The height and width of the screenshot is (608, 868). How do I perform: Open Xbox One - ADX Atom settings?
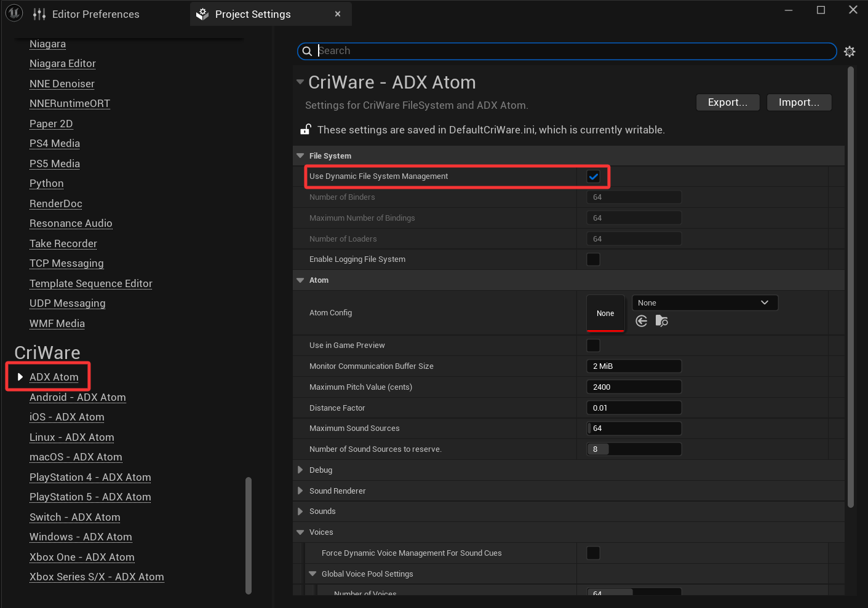pos(82,558)
